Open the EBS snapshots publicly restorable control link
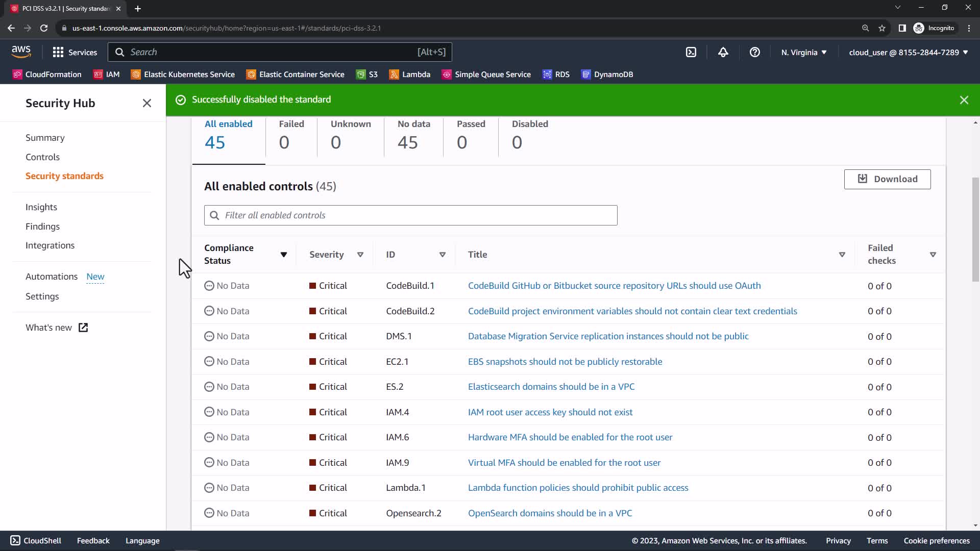Screen dimensions: 980x551 (x=565, y=362)
